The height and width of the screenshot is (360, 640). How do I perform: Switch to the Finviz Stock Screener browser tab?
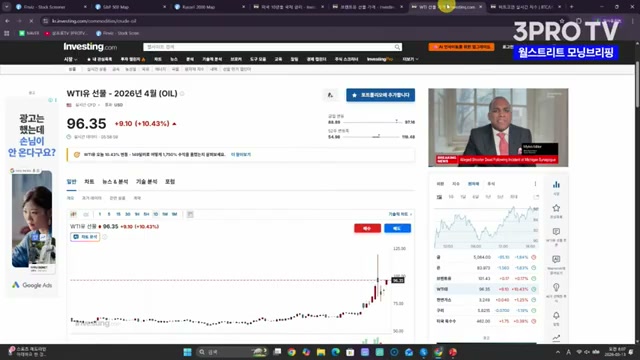[x=49, y=7]
